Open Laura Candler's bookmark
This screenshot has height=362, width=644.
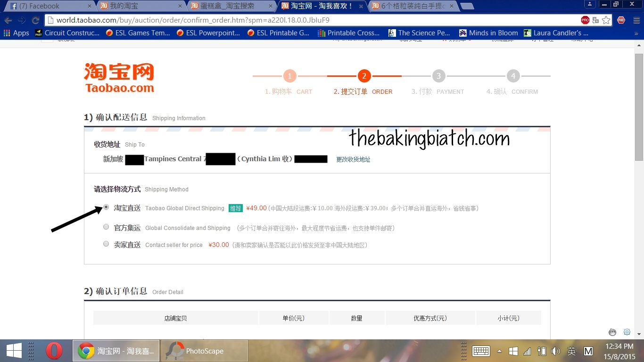click(x=556, y=33)
